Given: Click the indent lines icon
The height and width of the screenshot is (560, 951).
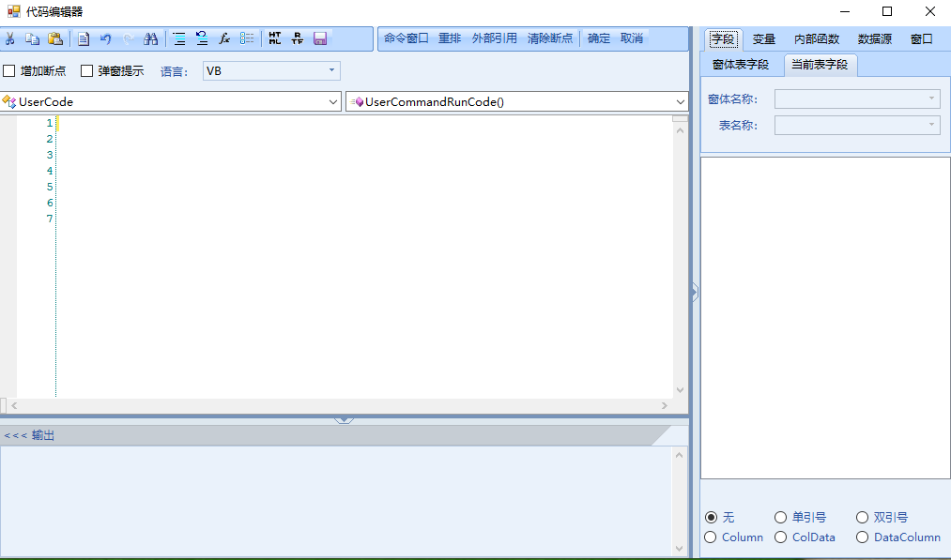Looking at the screenshot, I should click(x=179, y=38).
